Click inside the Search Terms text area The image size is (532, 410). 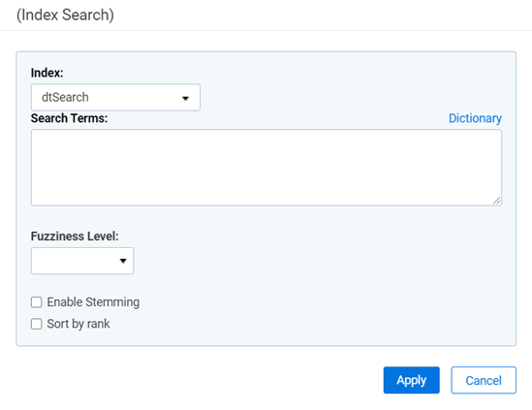tap(266, 168)
